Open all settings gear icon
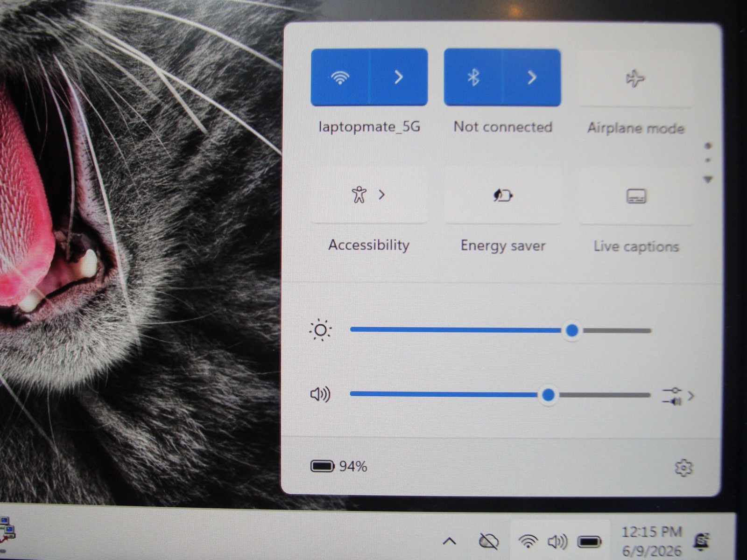747x560 pixels. [684, 468]
